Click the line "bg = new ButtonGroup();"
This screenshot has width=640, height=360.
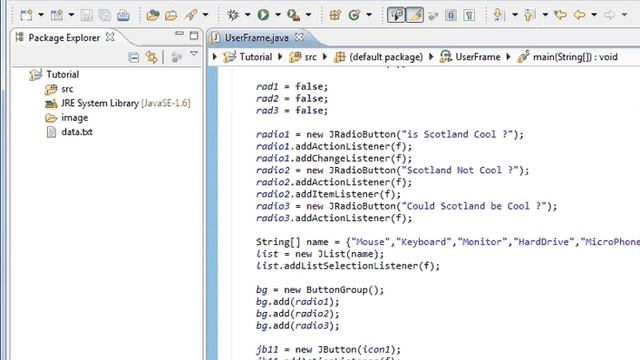320,290
